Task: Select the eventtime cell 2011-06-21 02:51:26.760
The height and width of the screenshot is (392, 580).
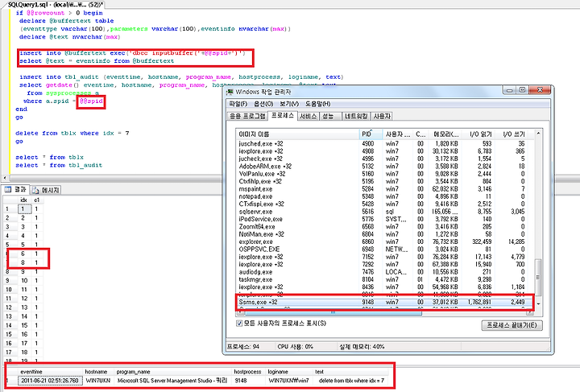Action: tap(50, 381)
